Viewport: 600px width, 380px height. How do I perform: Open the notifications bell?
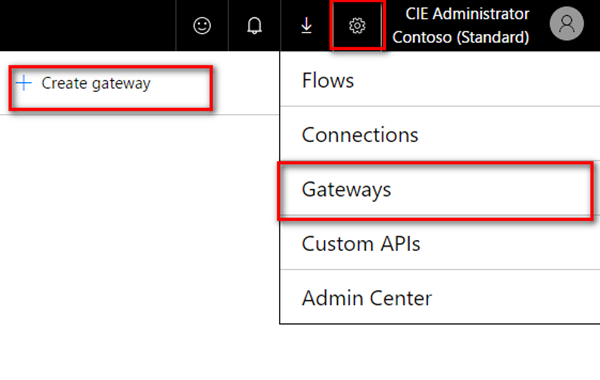(x=254, y=26)
